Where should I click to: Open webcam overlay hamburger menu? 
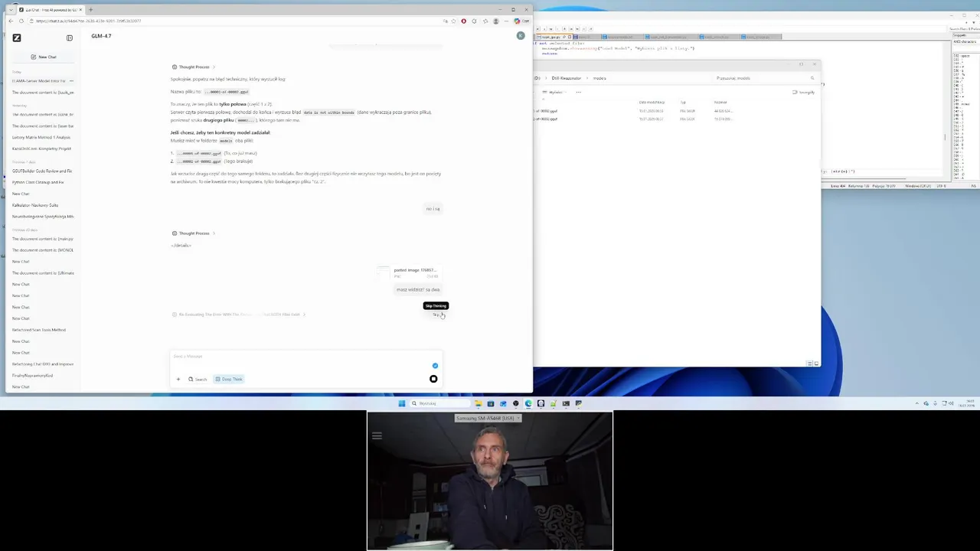[377, 436]
